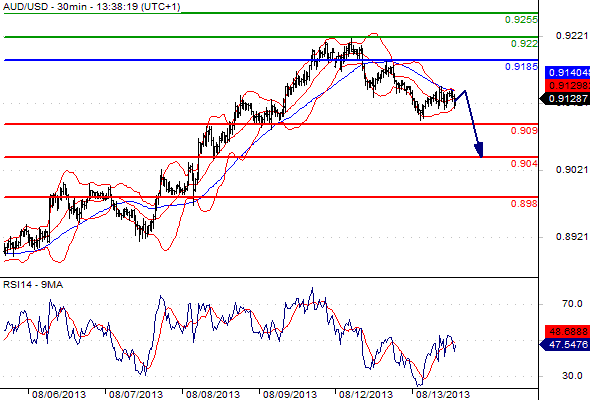Select the 70.0 RSI axis level
Image resolution: width=590 pixels, height=400 pixels.
[572, 304]
